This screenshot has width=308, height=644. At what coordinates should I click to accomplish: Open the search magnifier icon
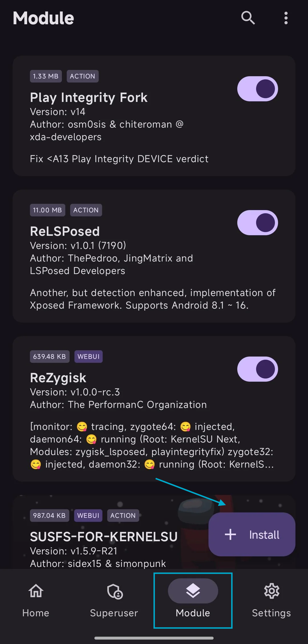pos(248,18)
